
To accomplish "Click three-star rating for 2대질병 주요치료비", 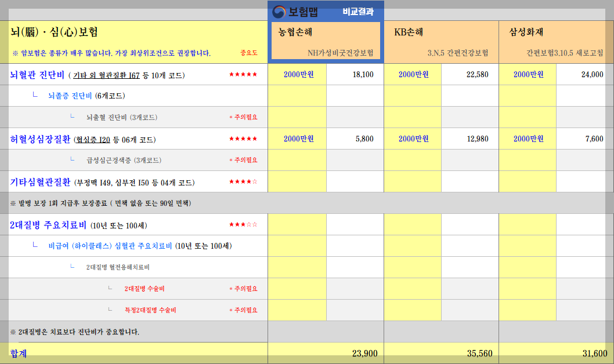I will point(243,224).
